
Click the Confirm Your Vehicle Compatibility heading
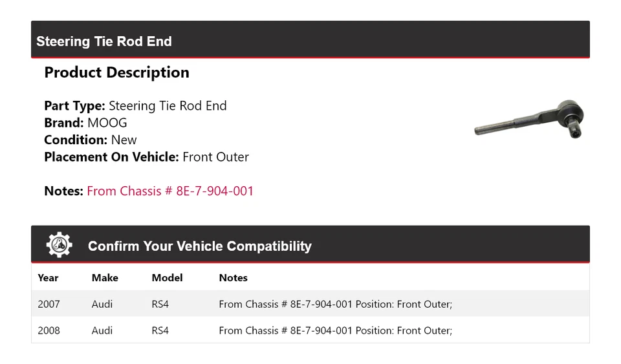pos(199,246)
